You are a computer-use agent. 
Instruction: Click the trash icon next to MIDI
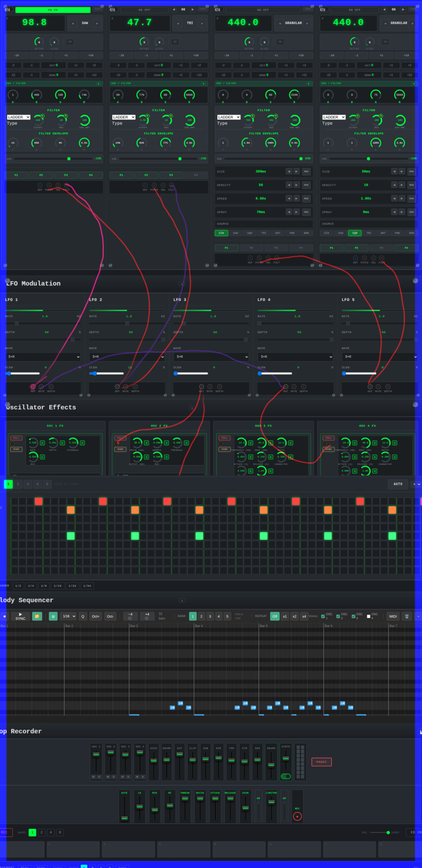click(x=407, y=616)
